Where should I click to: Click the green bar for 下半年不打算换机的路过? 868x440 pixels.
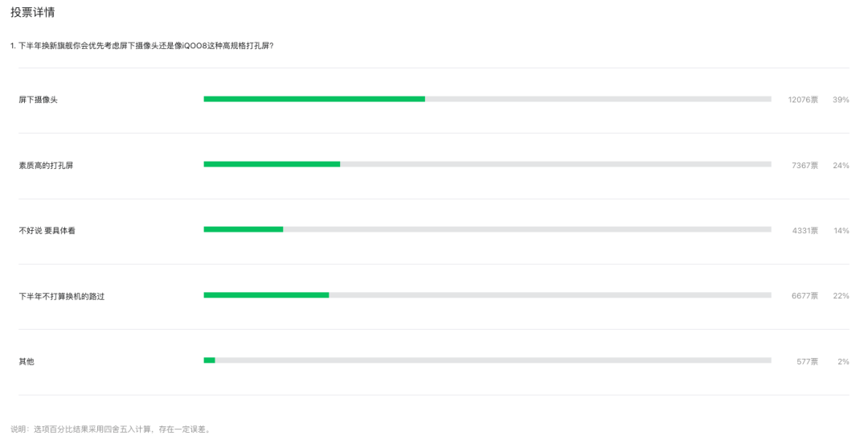pyautogui.click(x=266, y=295)
